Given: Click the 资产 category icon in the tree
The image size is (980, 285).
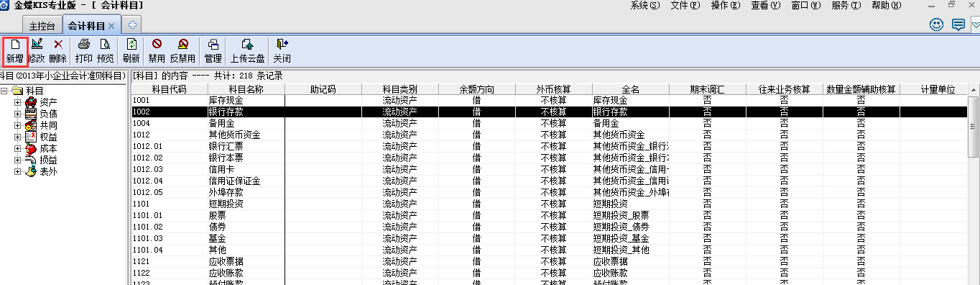Looking at the screenshot, I should [32, 102].
